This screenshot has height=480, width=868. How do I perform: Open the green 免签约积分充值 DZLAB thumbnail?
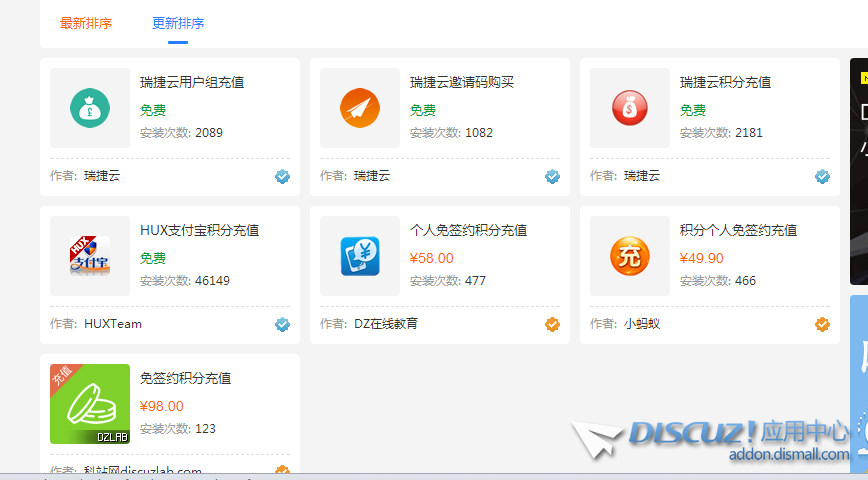(x=90, y=404)
